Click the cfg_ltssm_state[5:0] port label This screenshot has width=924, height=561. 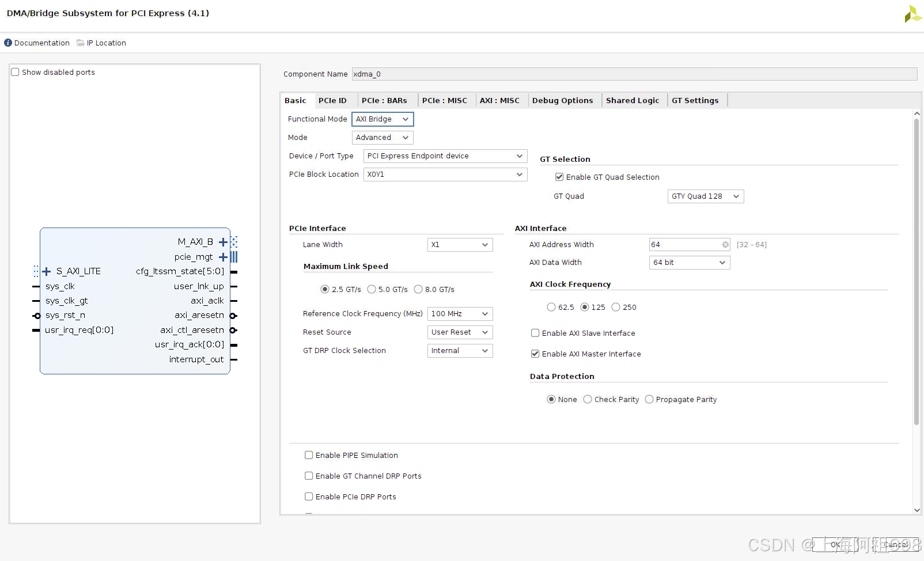(x=180, y=271)
